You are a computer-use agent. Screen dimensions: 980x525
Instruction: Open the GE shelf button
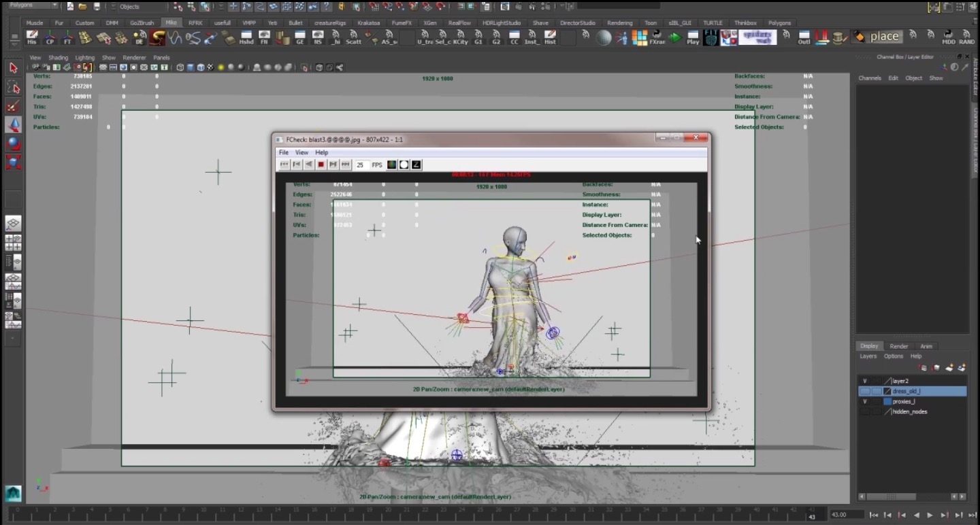(x=299, y=37)
